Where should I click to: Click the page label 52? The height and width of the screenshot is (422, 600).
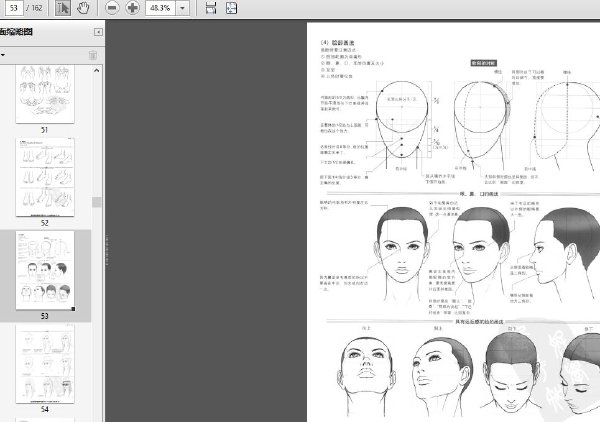click(x=44, y=223)
